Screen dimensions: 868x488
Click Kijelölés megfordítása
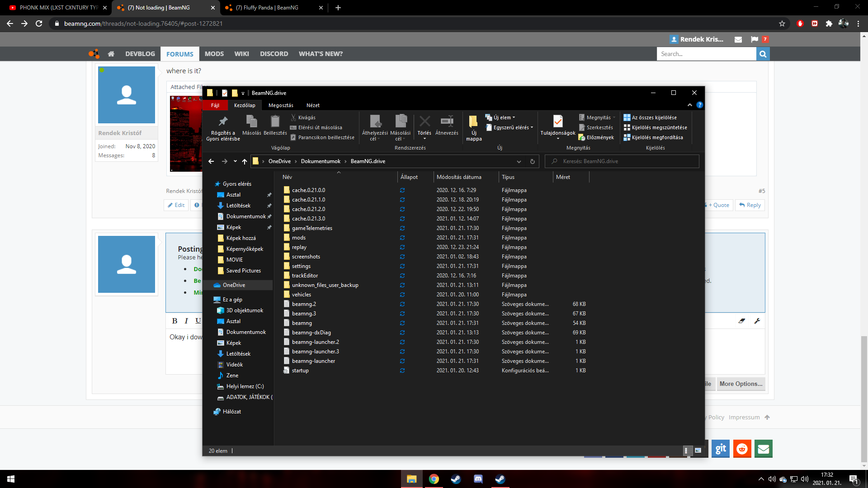click(653, 137)
